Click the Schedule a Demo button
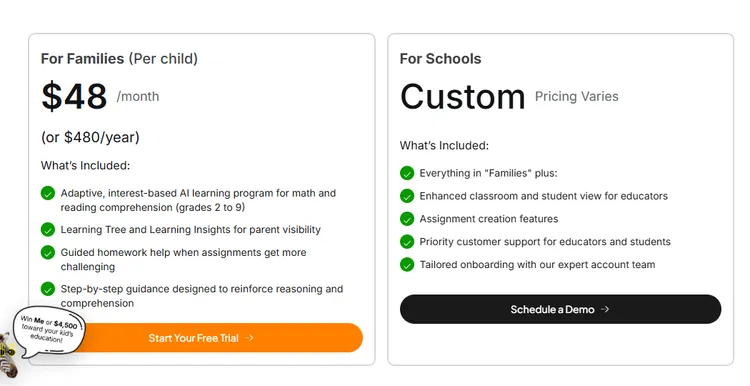 560,309
